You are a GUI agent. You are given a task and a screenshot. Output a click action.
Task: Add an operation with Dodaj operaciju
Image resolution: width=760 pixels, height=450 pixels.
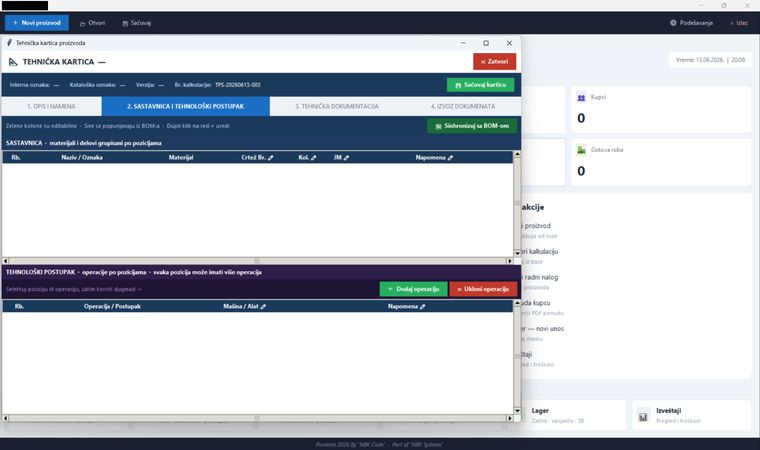click(413, 289)
